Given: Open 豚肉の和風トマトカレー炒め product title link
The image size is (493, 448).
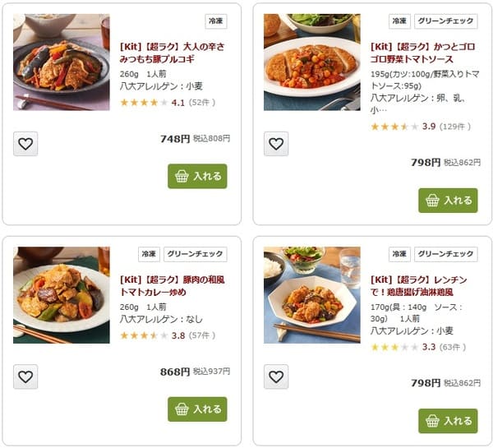Looking at the screenshot, I should [x=172, y=286].
